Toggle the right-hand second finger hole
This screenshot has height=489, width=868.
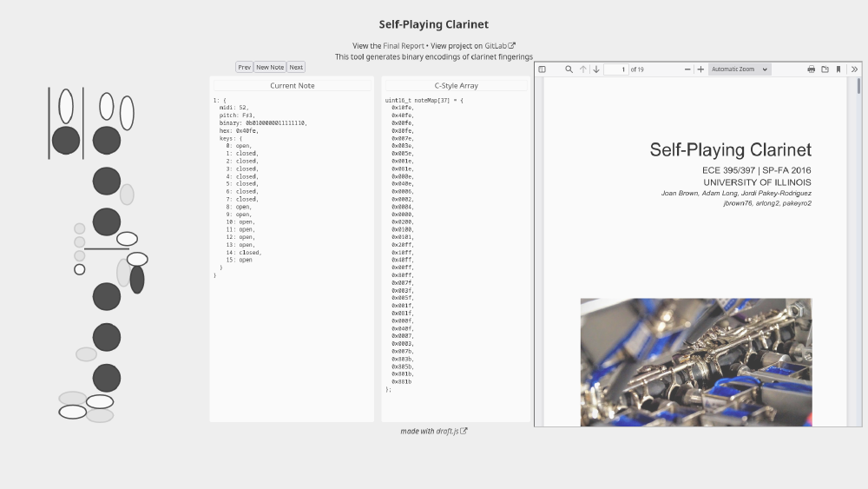pos(106,337)
